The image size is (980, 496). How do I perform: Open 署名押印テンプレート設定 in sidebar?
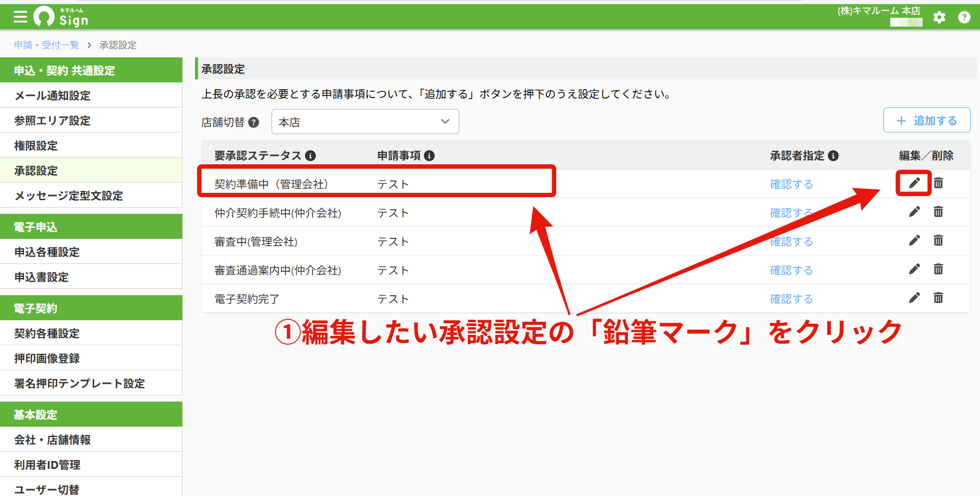coord(91,383)
